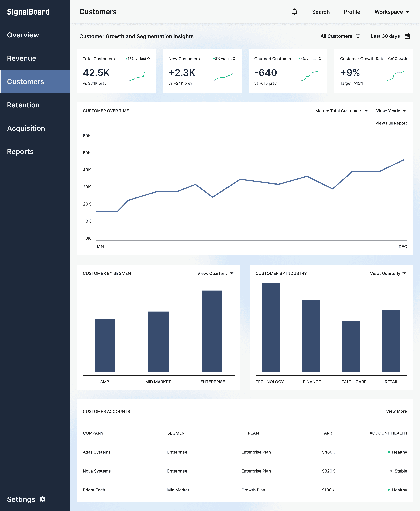This screenshot has height=511, width=420.
Task: Click the gray Stable status dot
Action: [391, 471]
